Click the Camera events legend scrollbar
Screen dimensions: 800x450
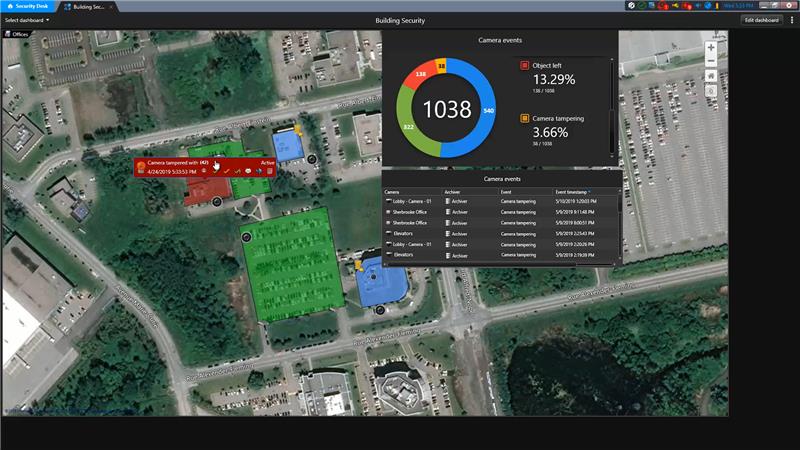(x=612, y=105)
